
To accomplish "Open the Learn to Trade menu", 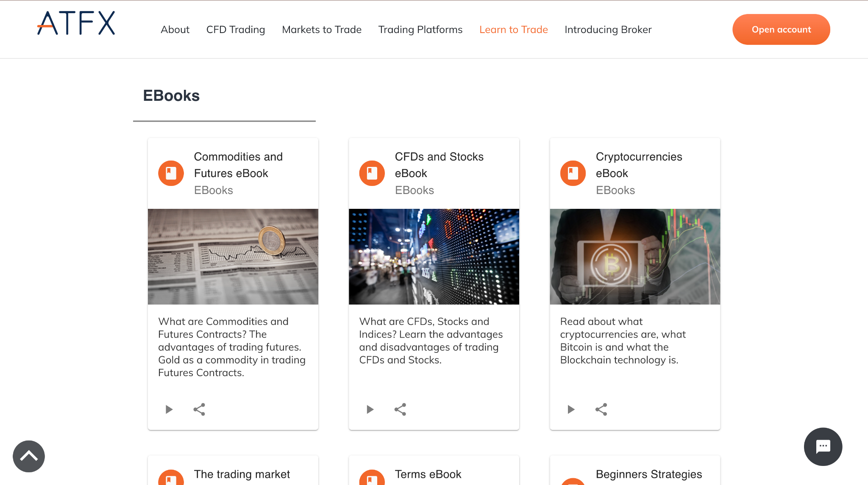I will [514, 30].
